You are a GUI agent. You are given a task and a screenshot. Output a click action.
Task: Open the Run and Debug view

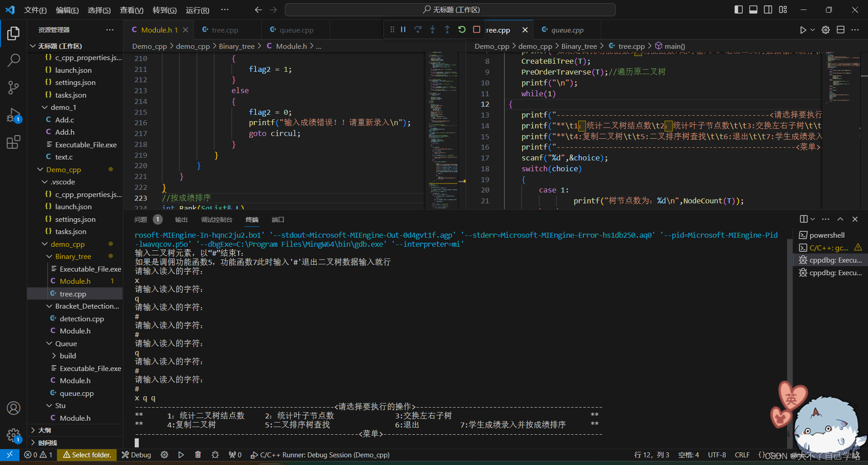pos(14,115)
